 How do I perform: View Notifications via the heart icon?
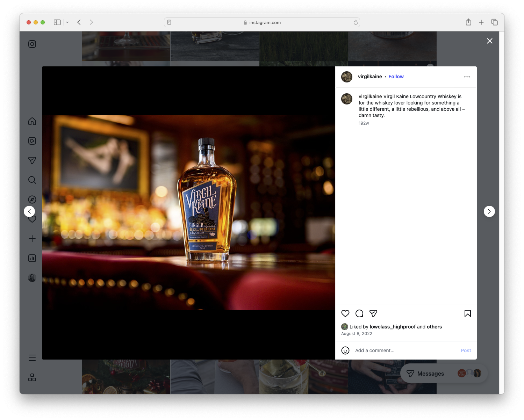pyautogui.click(x=32, y=219)
